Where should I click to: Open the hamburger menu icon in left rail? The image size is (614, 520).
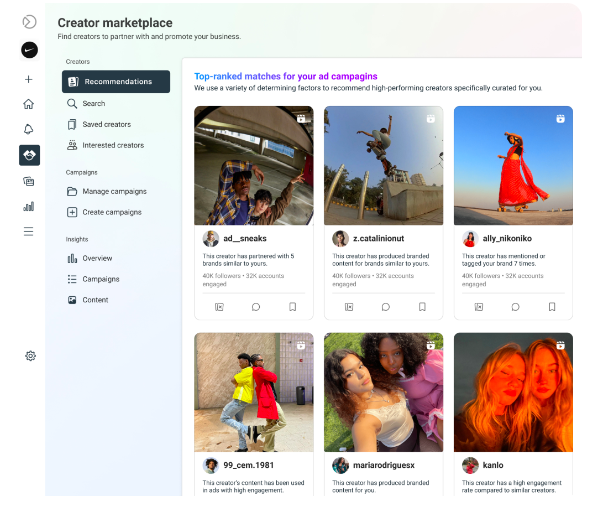click(29, 231)
